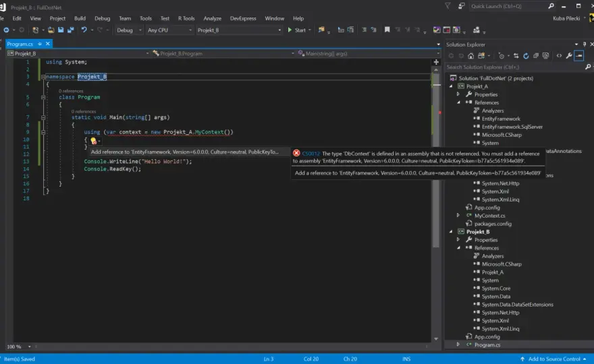This screenshot has width=594, height=364.
Task: Select EntityFramework.SqlServer reference under Projekt_A
Action: click(x=512, y=127)
